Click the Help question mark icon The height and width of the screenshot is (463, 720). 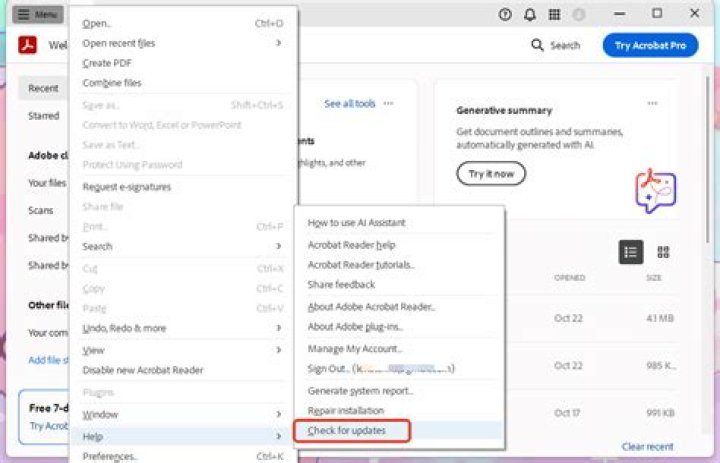tap(504, 14)
